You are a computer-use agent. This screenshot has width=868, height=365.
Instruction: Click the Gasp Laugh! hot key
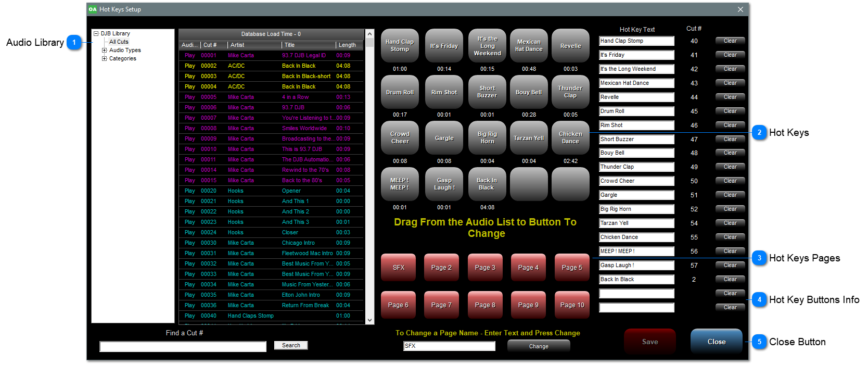coord(444,184)
